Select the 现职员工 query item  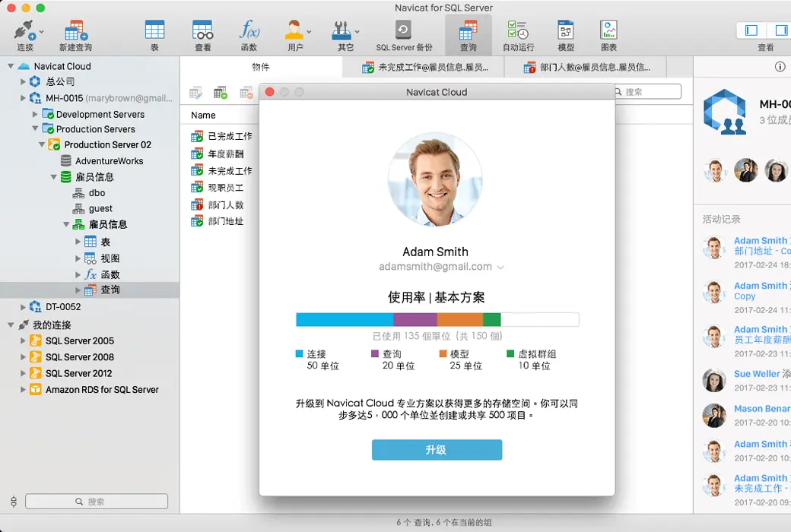pyautogui.click(x=217, y=188)
